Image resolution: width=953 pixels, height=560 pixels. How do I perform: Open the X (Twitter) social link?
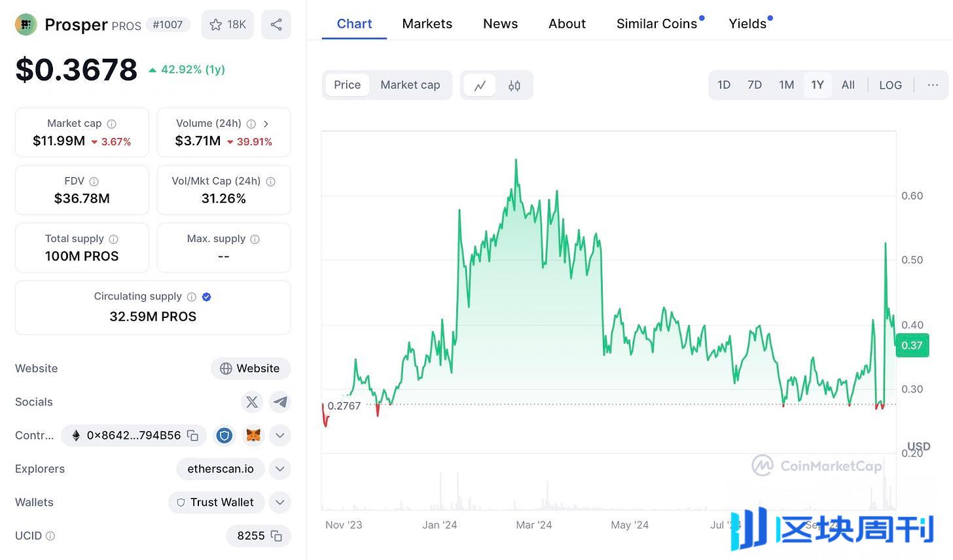252,402
